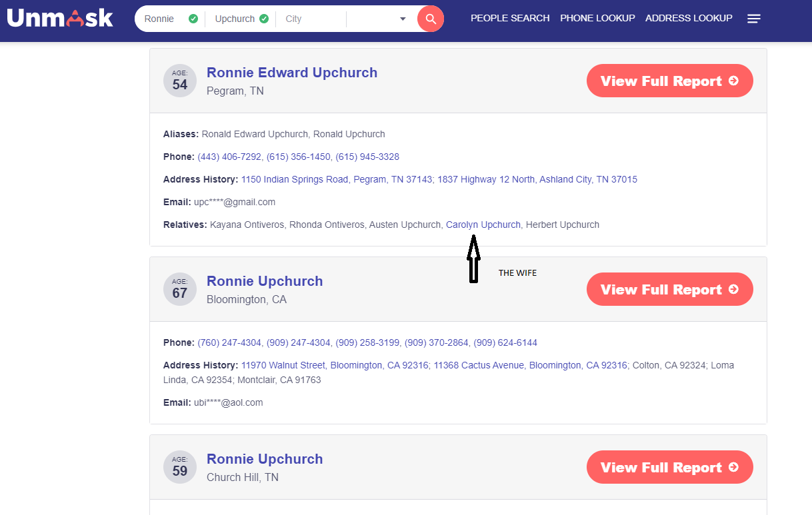Click the Unmask logo
812x515 pixels.
60,19
